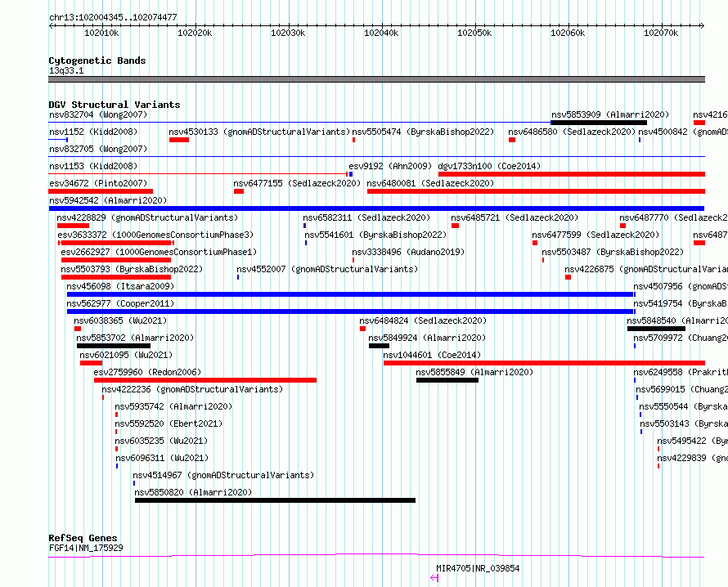Select the esv3633372 1000Genomes Phase3 bar
The image size is (728, 587).
pos(116,243)
